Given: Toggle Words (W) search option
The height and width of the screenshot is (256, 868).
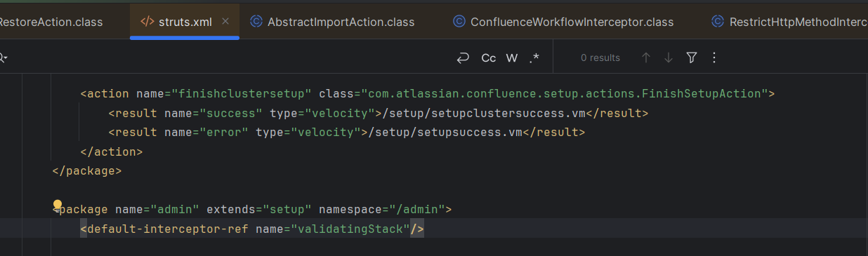Looking at the screenshot, I should (x=512, y=58).
